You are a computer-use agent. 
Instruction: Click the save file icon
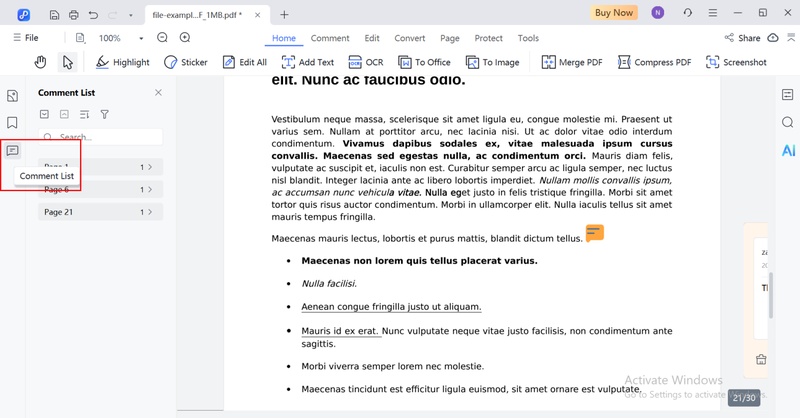coord(54,15)
